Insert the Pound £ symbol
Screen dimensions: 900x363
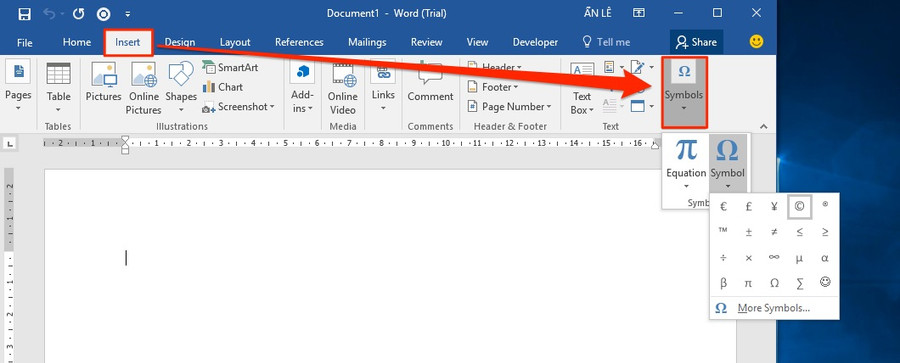748,207
